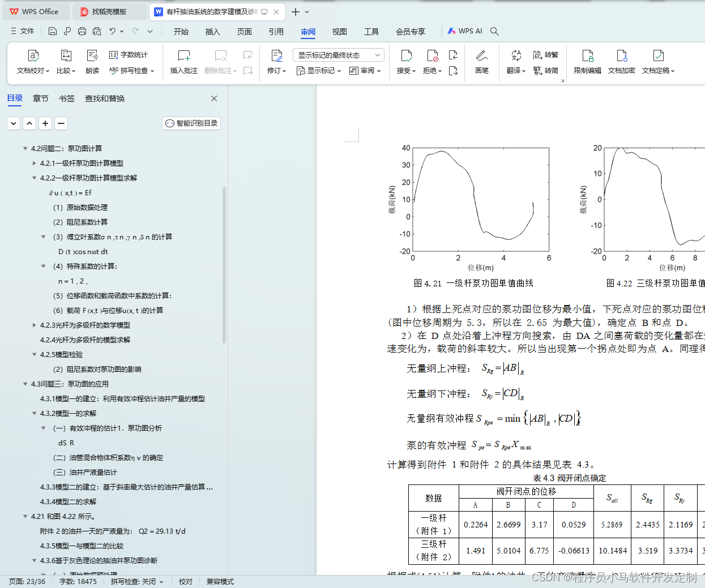Expand the quick access toolbar dropdown arrow

(x=150, y=31)
